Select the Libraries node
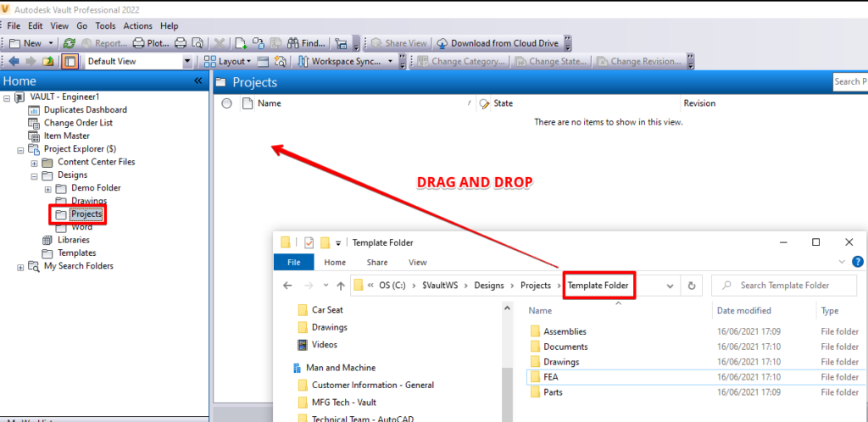 pos(73,240)
